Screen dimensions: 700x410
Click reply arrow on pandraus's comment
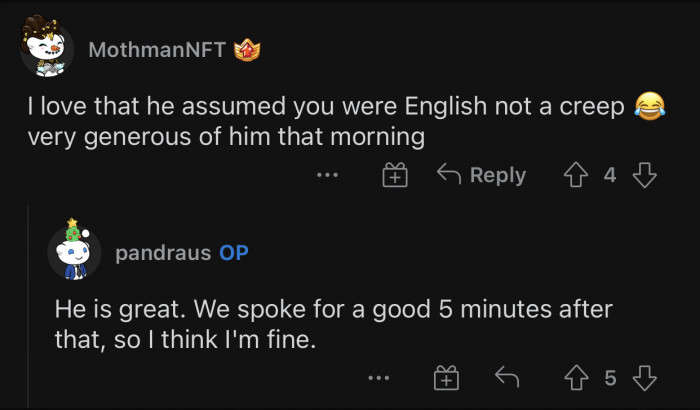[x=508, y=378]
